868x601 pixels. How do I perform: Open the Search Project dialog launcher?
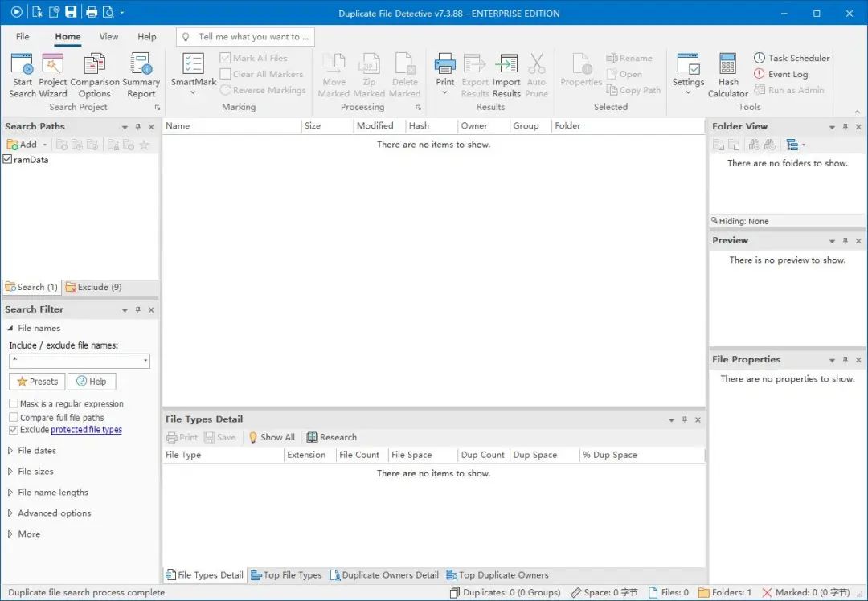157,108
